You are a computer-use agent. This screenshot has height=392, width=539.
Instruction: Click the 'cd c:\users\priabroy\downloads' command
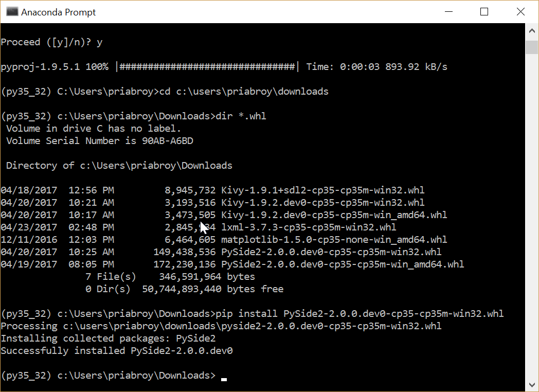[x=244, y=92]
